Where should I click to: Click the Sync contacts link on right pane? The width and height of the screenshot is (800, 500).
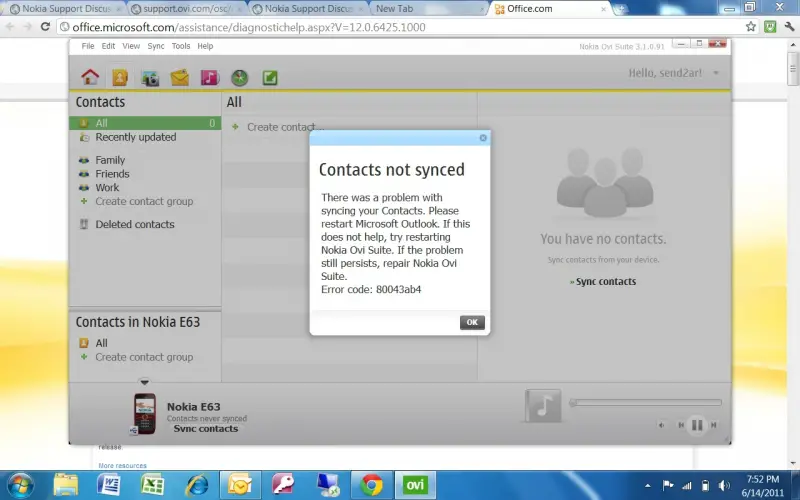(606, 281)
